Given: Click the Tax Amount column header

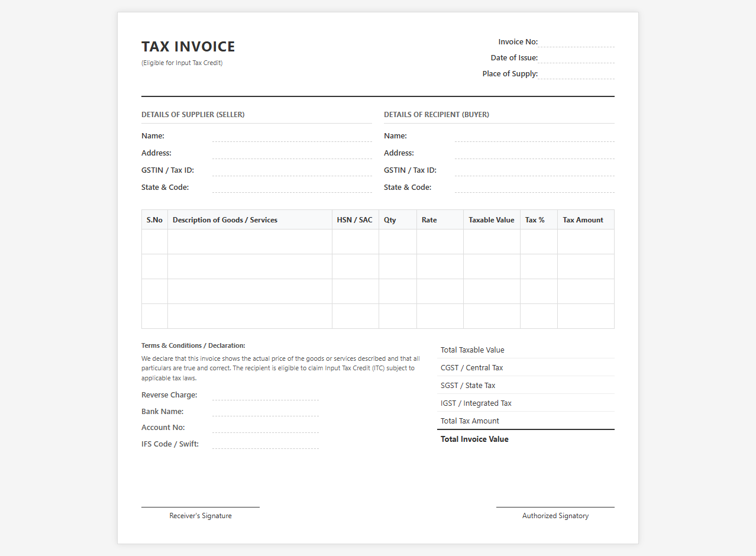Looking at the screenshot, I should point(586,220).
